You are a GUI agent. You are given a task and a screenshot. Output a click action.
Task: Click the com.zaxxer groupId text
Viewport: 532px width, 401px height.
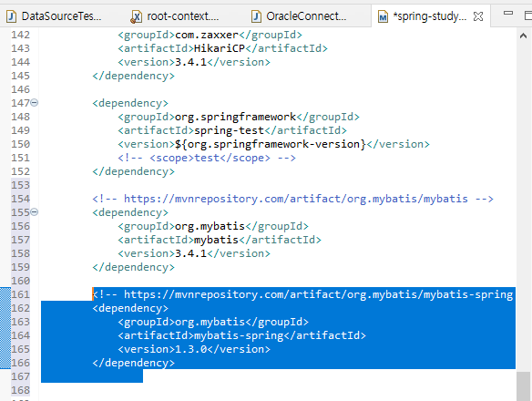(x=207, y=35)
